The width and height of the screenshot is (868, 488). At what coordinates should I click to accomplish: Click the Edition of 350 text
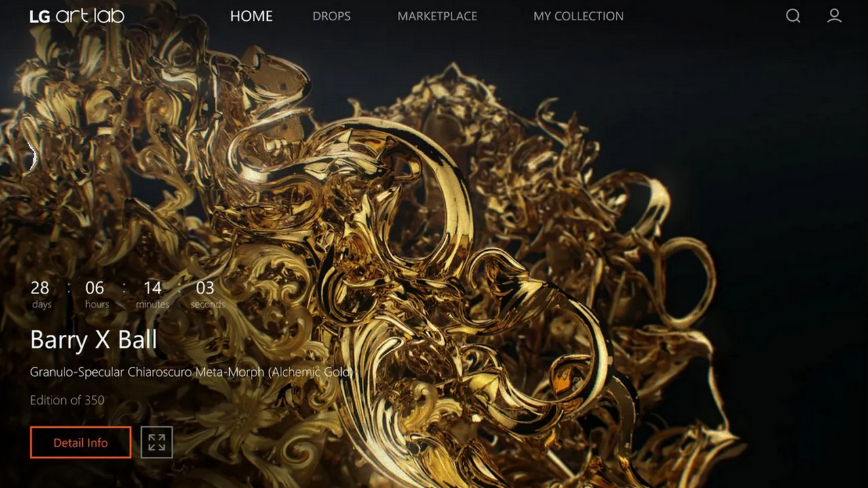[67, 400]
